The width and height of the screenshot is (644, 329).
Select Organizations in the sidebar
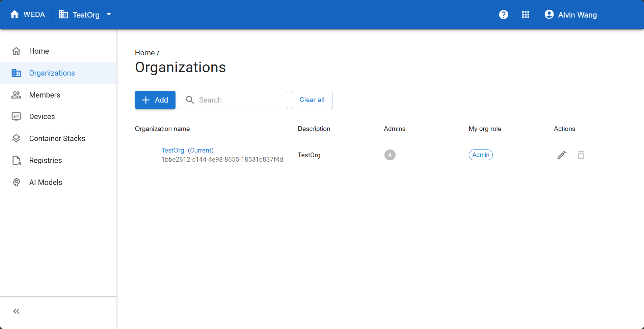pyautogui.click(x=58, y=73)
